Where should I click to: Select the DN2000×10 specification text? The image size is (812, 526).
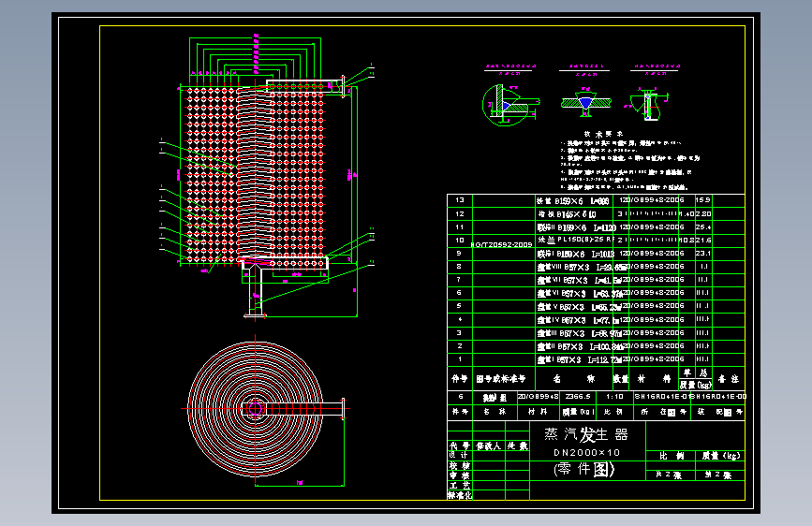586,452
